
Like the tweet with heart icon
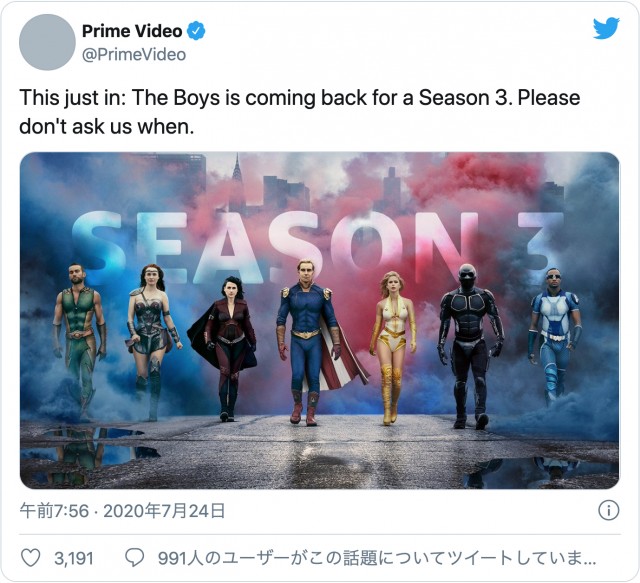[31, 558]
